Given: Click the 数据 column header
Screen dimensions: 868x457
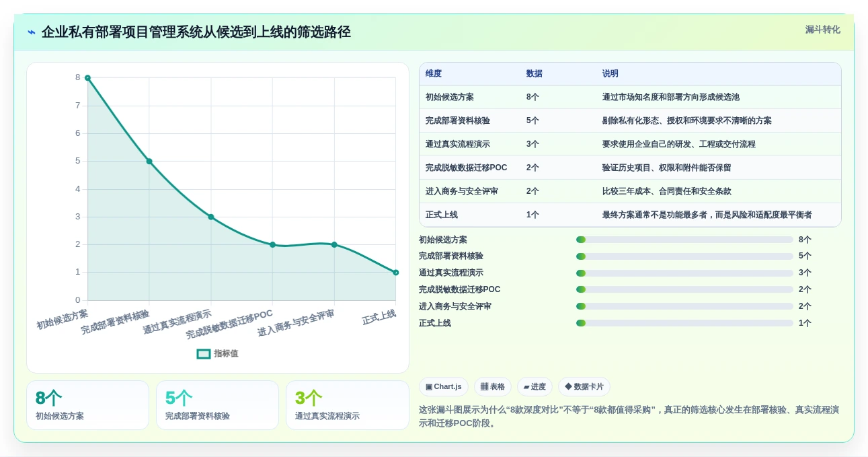Looking at the screenshot, I should (535, 74).
